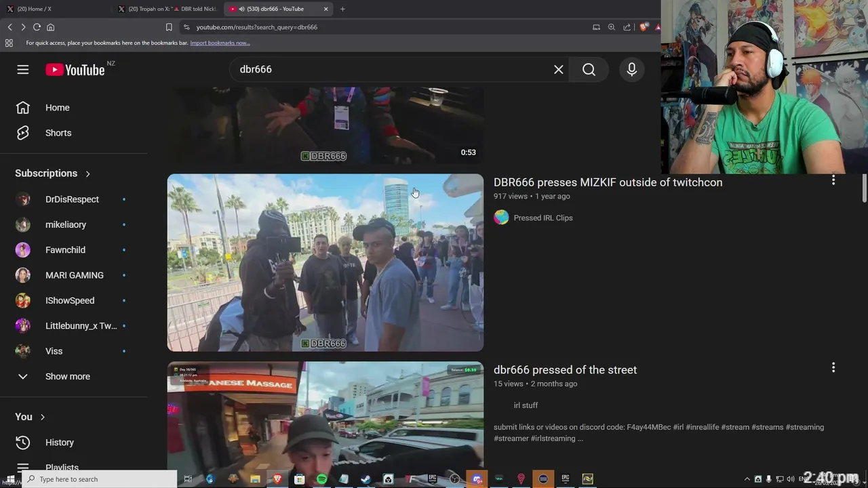Open MARI GAMING subscription channel
Screen dimensions: 868x488
74,275
